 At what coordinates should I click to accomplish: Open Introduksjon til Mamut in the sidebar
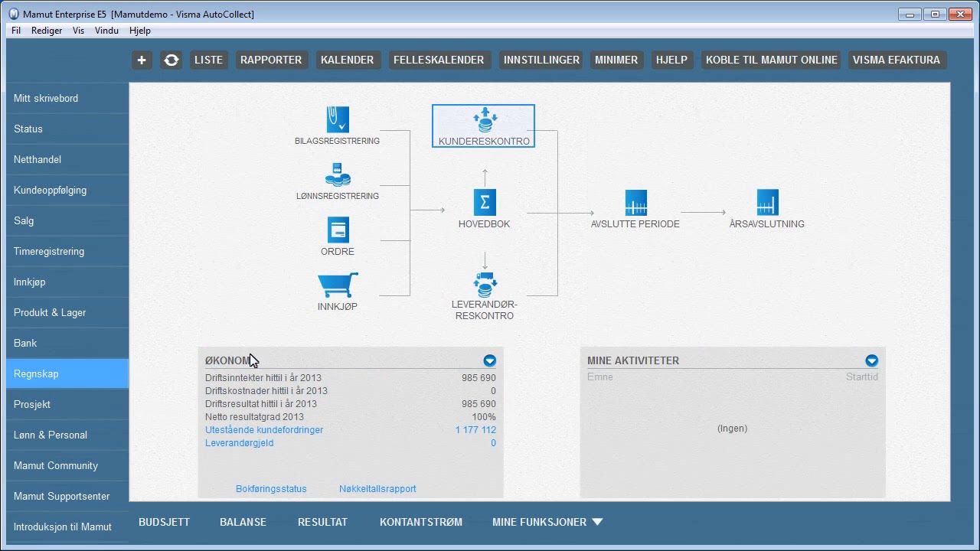(67, 527)
